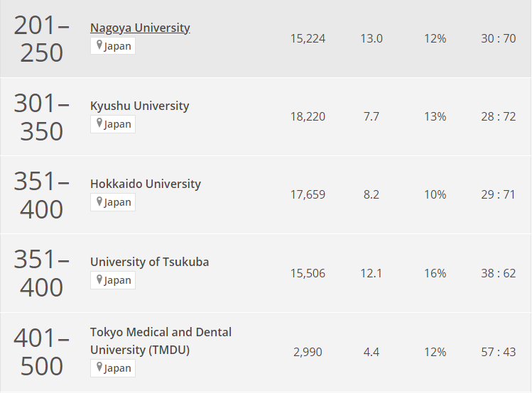The image size is (532, 393).
Task: Click the location pin under Hokkaido University
Action: coord(99,202)
